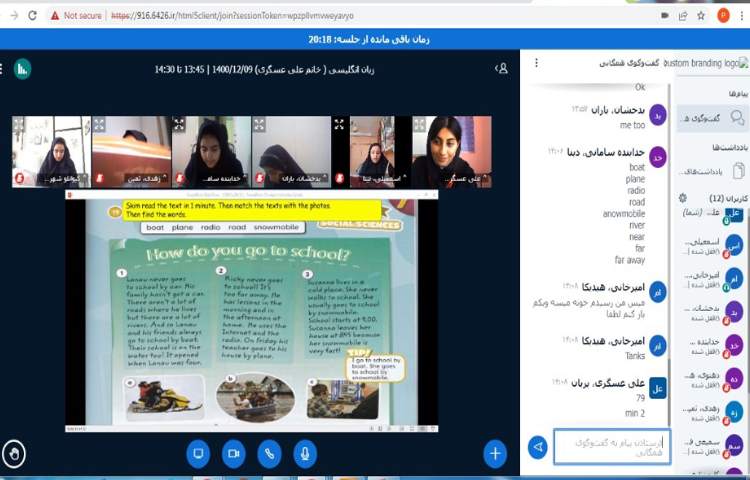Open user list gear settings

click(x=683, y=197)
